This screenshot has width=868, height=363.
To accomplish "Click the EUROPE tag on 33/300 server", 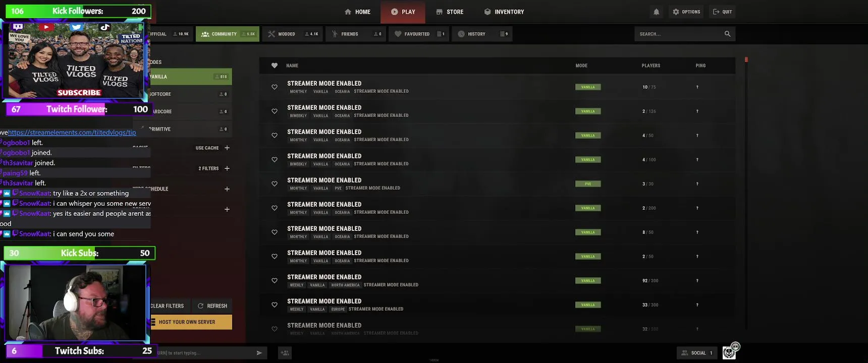I will pyautogui.click(x=338, y=310).
